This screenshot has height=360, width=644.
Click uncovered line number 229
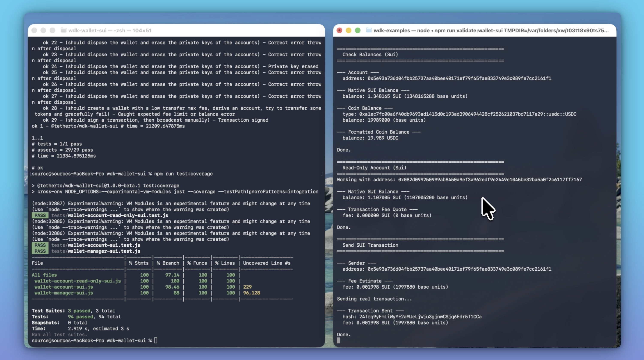tap(247, 287)
